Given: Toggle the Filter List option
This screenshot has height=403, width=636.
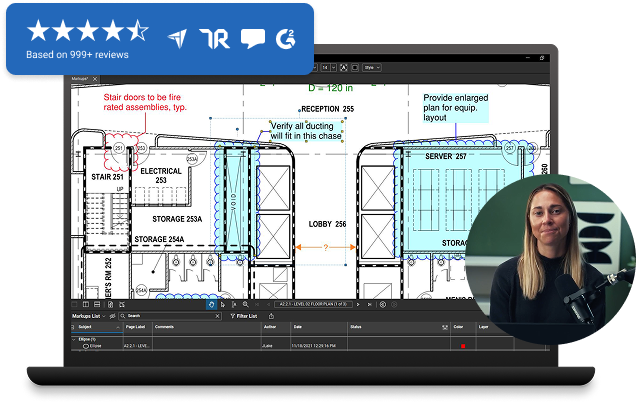Looking at the screenshot, I should tap(236, 315).
